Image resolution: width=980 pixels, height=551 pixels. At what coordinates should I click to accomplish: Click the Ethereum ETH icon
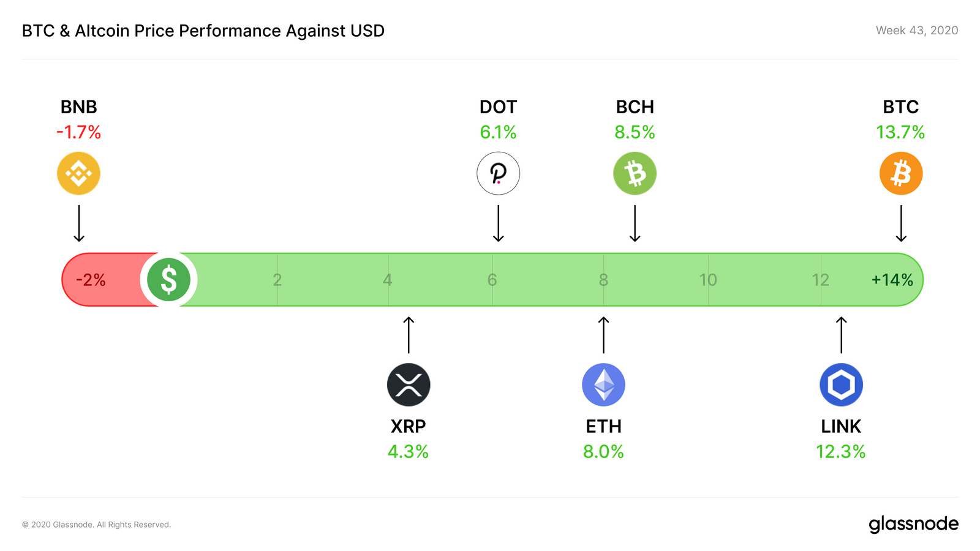tap(603, 384)
